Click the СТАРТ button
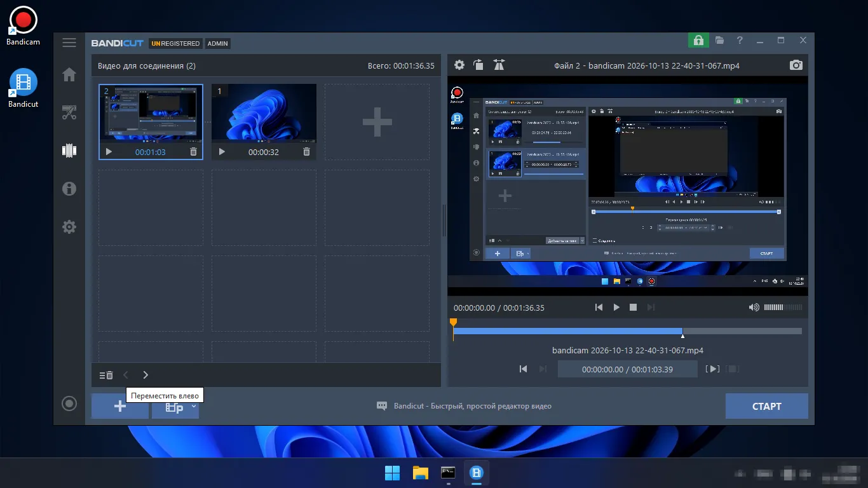Image resolution: width=868 pixels, height=488 pixels. click(767, 406)
